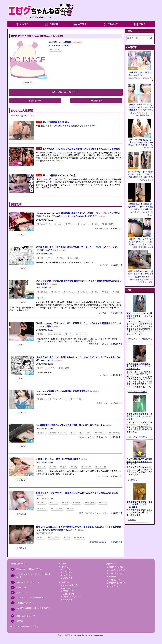
Task: Click the heart icon in the navigation bar
Action: coord(104,24)
